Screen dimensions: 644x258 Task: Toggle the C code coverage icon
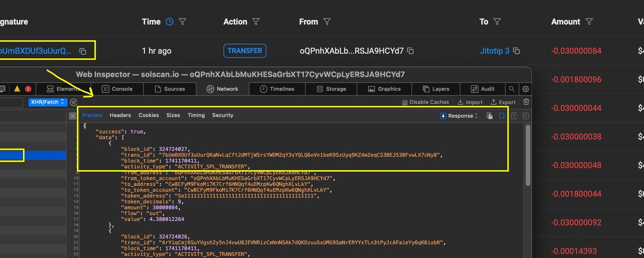525,116
